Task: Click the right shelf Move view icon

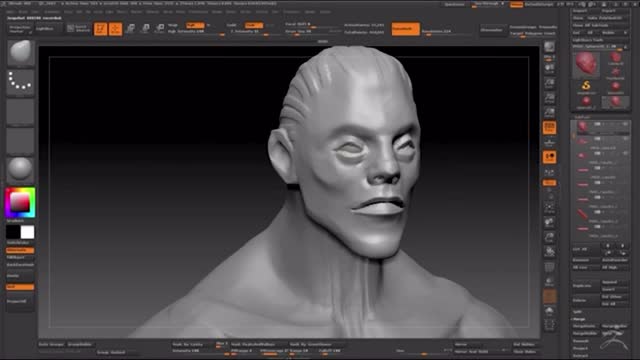Action: click(x=549, y=222)
